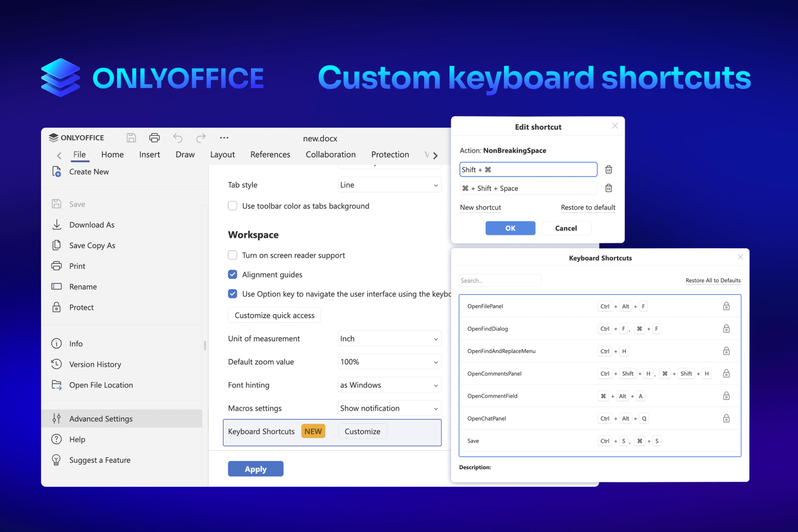Click the Undo arrow icon

pos(177,138)
